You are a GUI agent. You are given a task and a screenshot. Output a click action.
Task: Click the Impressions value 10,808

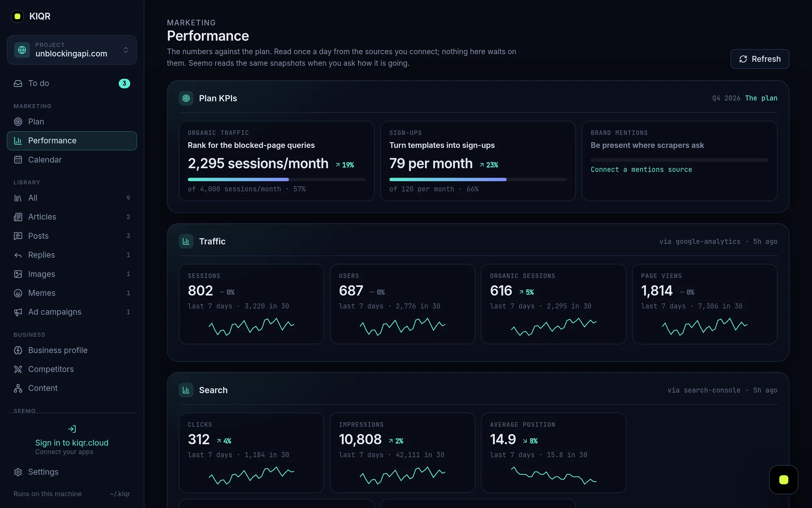pos(360,439)
